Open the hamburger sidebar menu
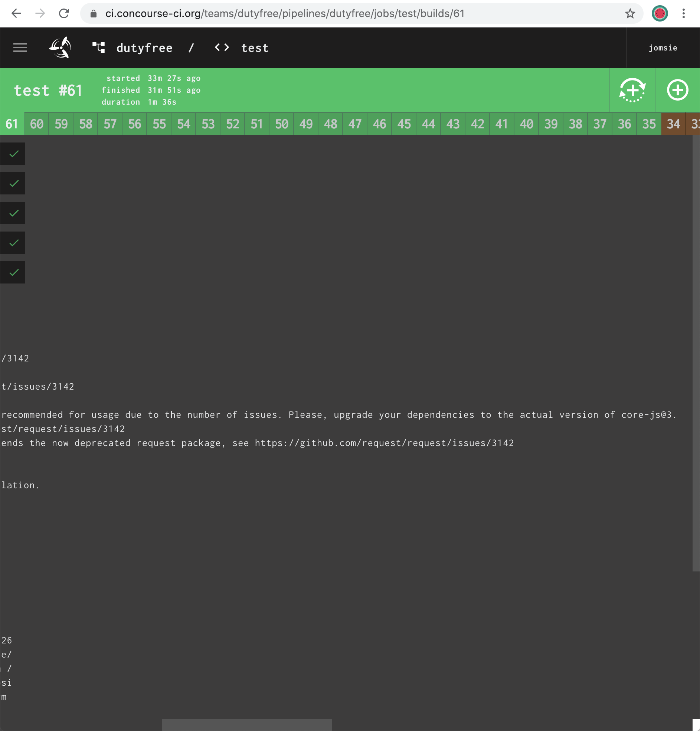Screen dimensions: 700x731 (x=20, y=48)
